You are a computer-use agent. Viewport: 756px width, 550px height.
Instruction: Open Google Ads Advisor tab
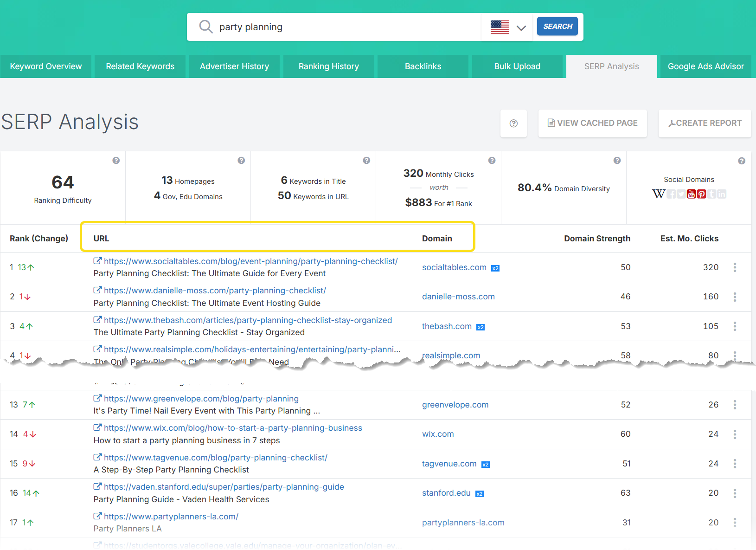[x=705, y=66]
